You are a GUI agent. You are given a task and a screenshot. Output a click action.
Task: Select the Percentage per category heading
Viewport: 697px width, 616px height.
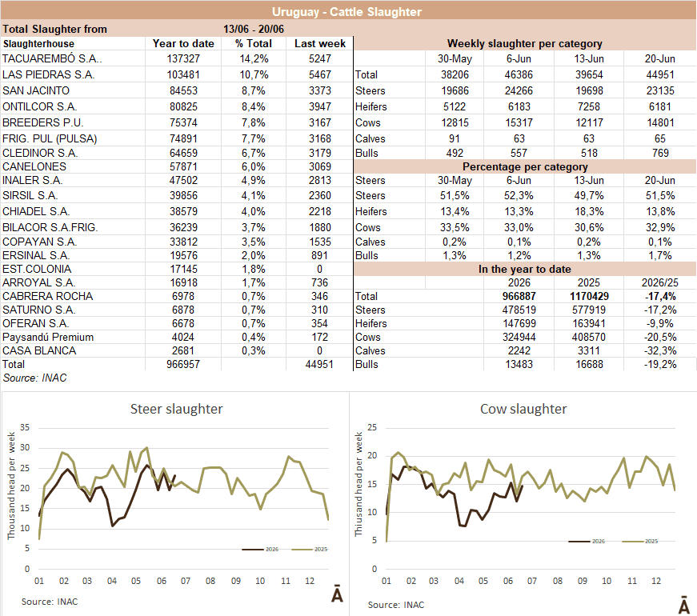click(524, 166)
